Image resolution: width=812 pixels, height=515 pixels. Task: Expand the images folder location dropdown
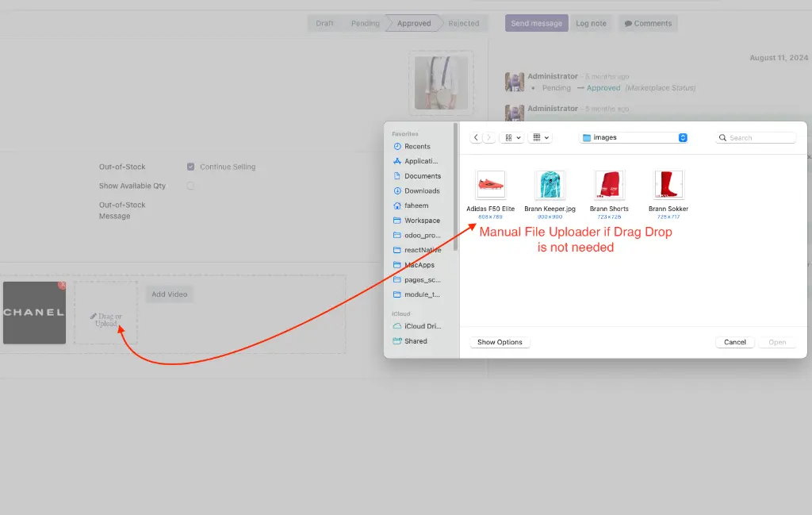[683, 137]
